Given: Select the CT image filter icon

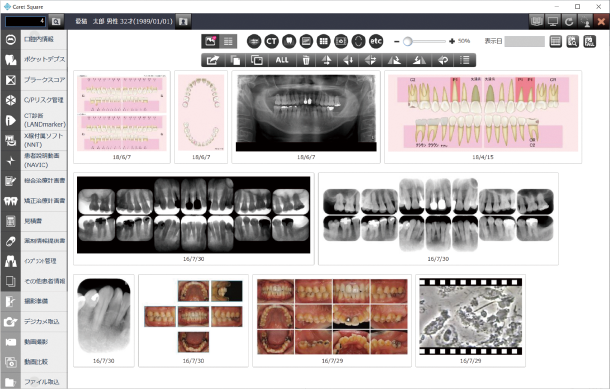Looking at the screenshot, I should pos(272,41).
